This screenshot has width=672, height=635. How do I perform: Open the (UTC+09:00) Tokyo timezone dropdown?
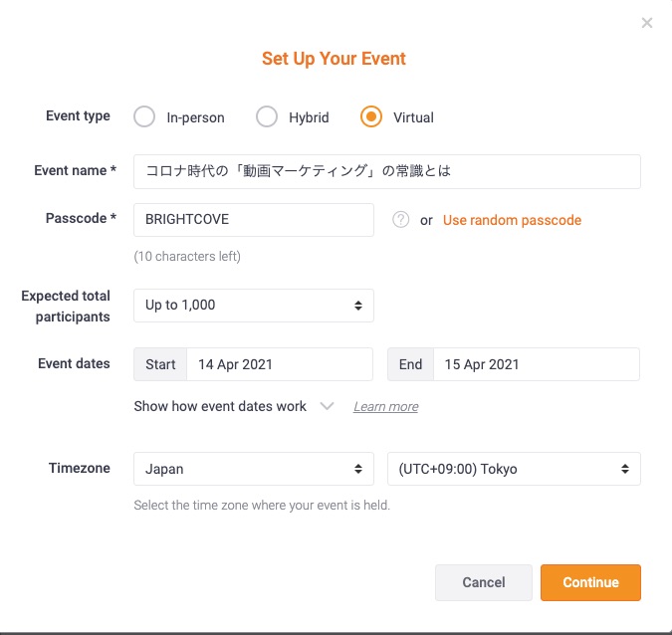tap(513, 469)
